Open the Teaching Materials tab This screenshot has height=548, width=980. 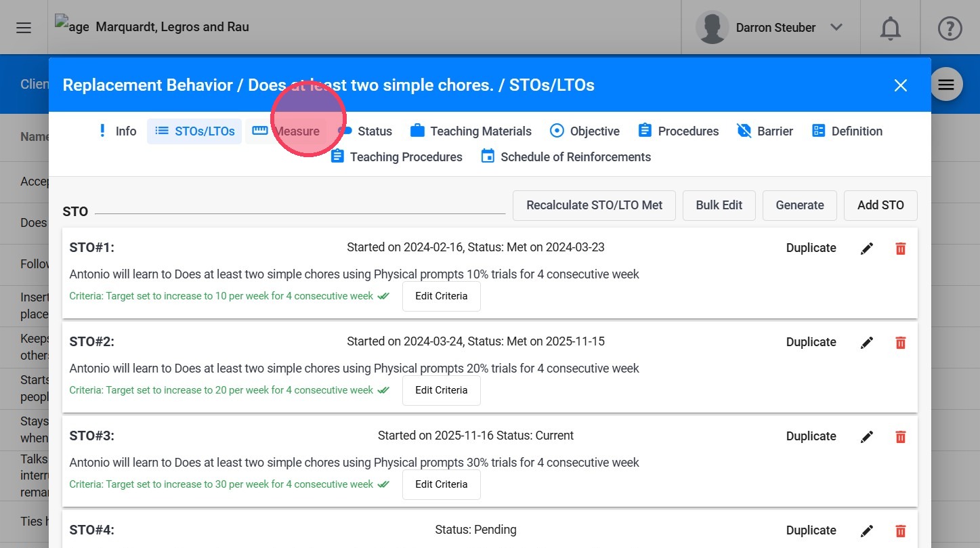(471, 131)
